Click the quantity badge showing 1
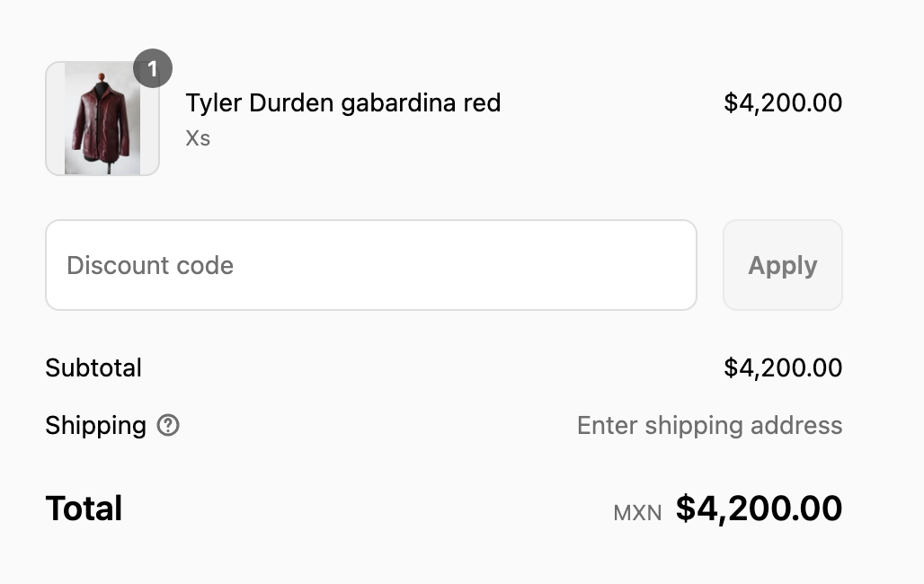 click(x=153, y=68)
